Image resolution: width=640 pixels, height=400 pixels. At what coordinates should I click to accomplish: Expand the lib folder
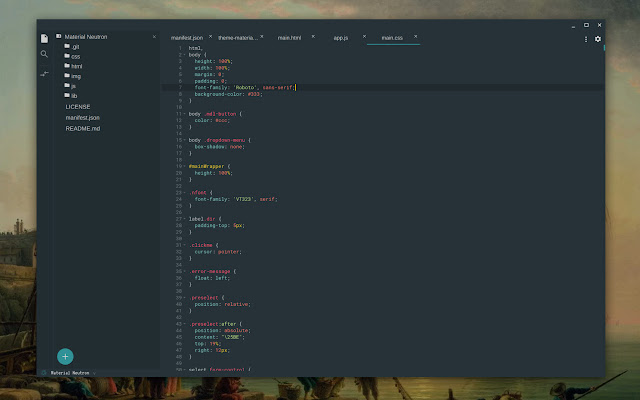pos(74,95)
